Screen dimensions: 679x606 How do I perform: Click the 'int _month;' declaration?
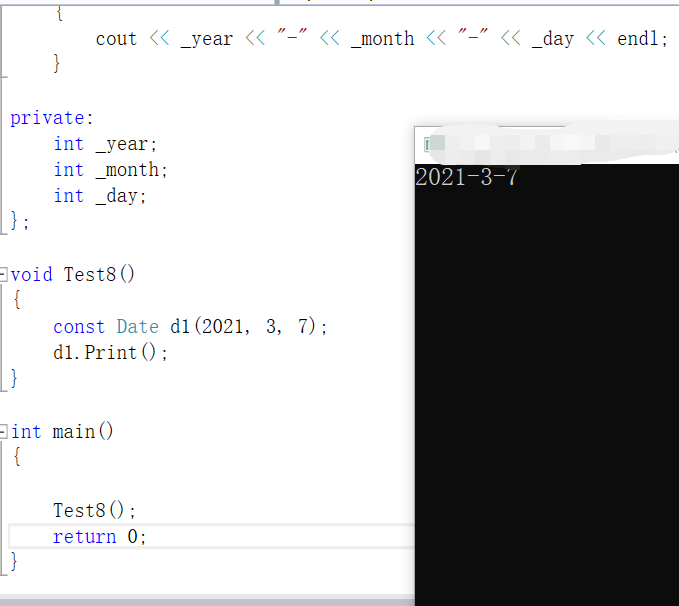(110, 170)
